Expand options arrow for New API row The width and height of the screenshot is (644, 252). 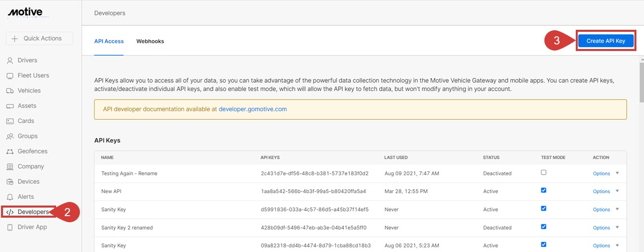[x=617, y=191]
